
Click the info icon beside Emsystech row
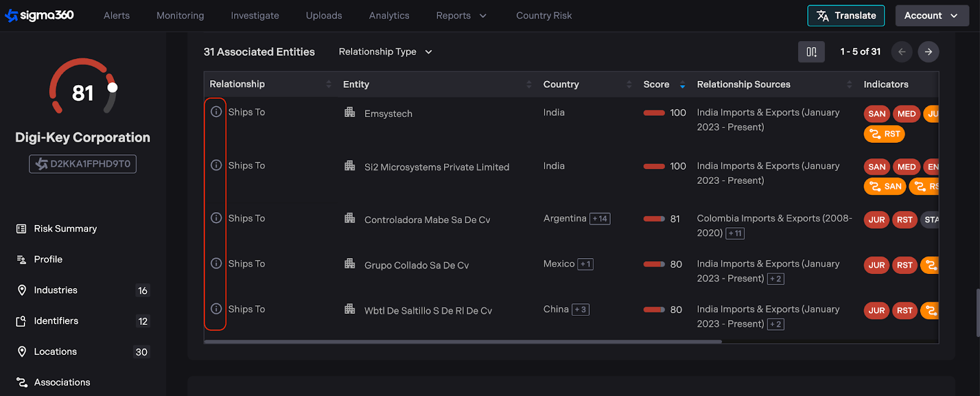[x=216, y=112]
